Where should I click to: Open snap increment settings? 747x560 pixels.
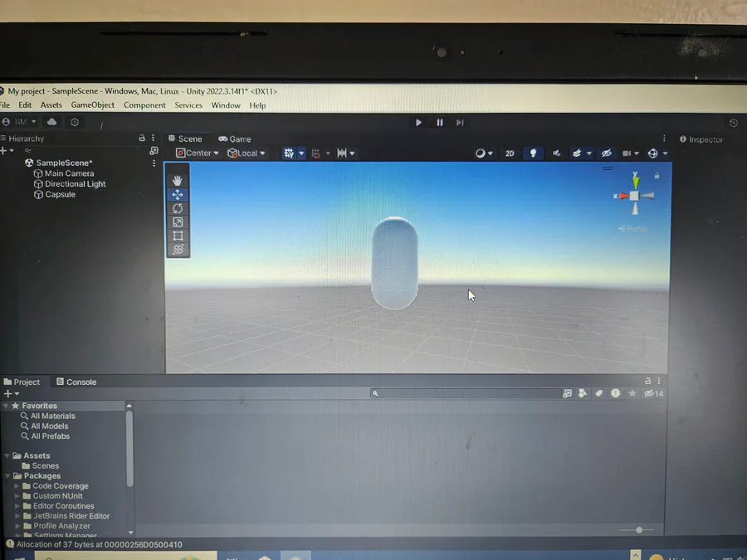pyautogui.click(x=345, y=153)
